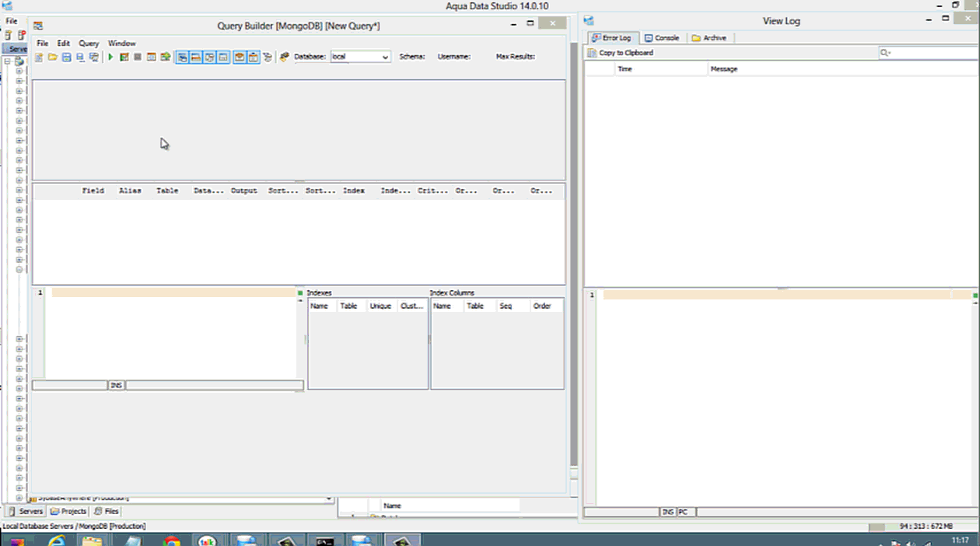Click the gray Stop execution square icon
The width and height of the screenshot is (980, 546).
pyautogui.click(x=138, y=57)
